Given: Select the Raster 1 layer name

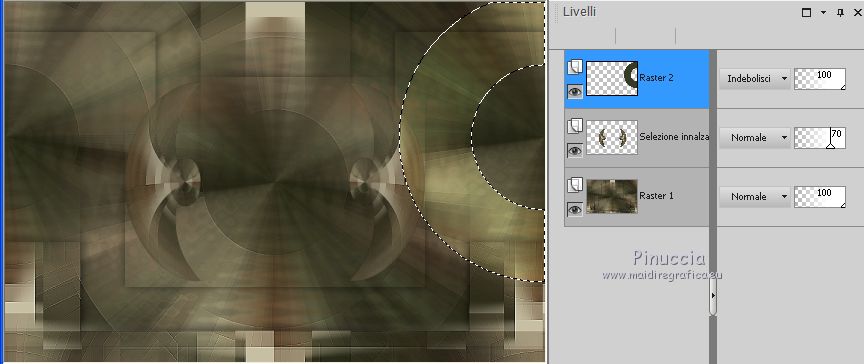Looking at the screenshot, I should tap(656, 195).
